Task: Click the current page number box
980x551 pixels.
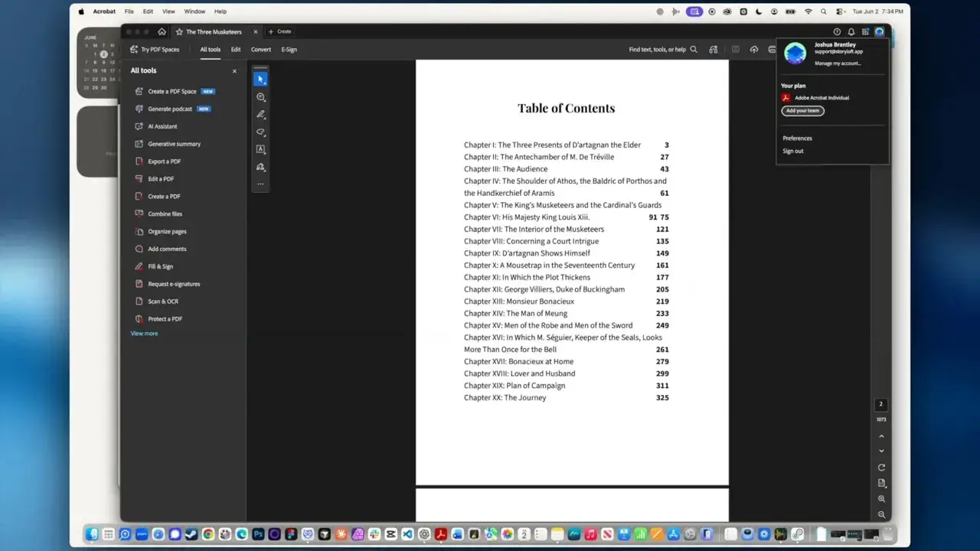Action: [x=881, y=404]
